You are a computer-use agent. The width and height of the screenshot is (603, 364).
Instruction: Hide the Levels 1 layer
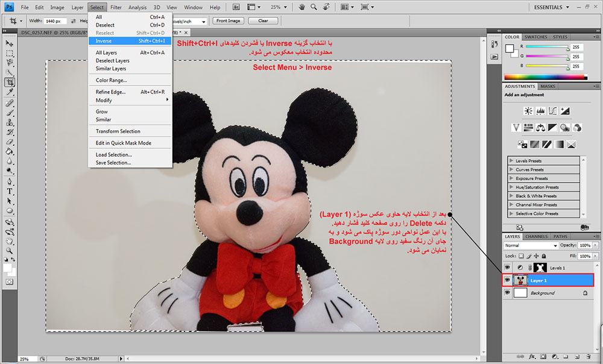coord(507,268)
